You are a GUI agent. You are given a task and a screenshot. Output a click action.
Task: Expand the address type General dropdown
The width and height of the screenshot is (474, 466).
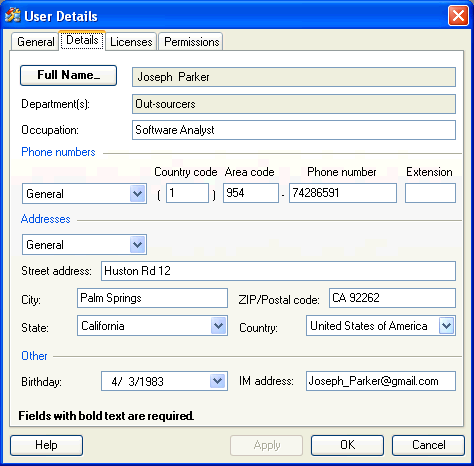137,245
